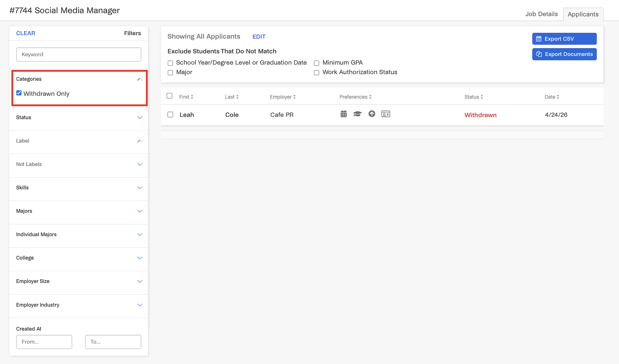Switch to the Job Details tab
This screenshot has width=619, height=364.
pos(541,14)
